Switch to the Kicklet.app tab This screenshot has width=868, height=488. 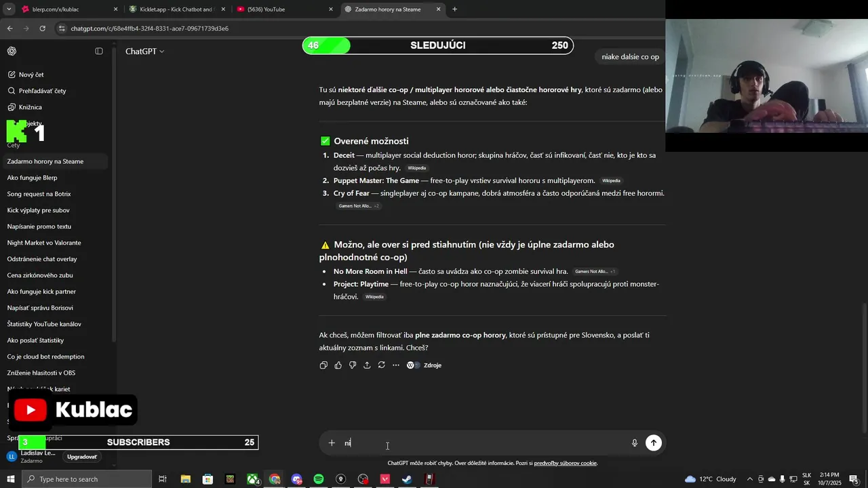point(176,9)
